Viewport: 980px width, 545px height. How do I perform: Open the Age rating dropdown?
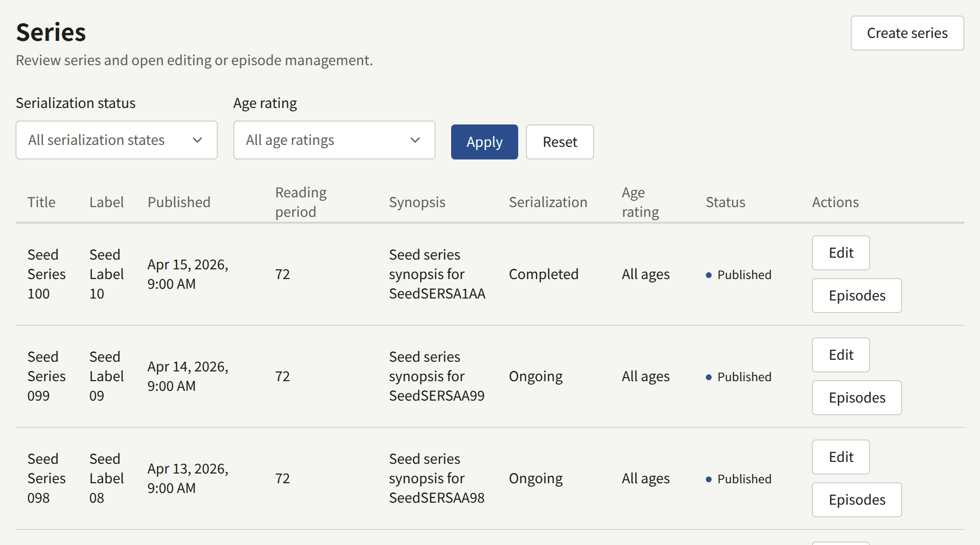334,140
